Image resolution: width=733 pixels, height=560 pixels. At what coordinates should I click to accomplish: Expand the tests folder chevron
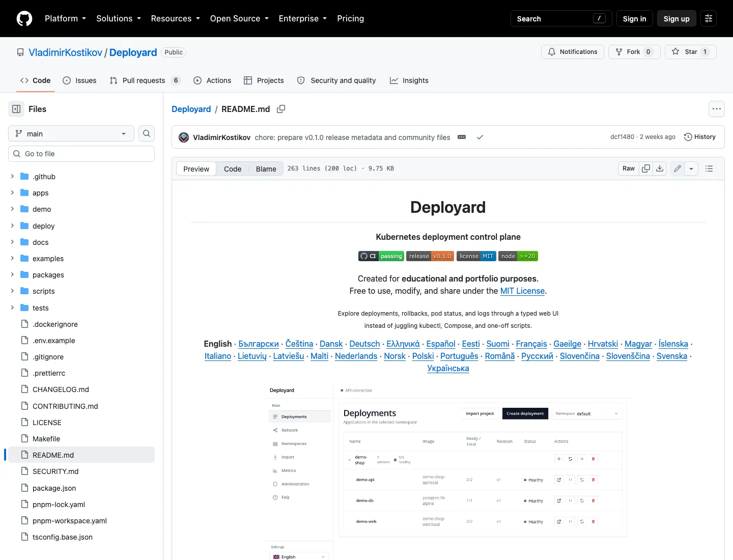pyautogui.click(x=12, y=307)
